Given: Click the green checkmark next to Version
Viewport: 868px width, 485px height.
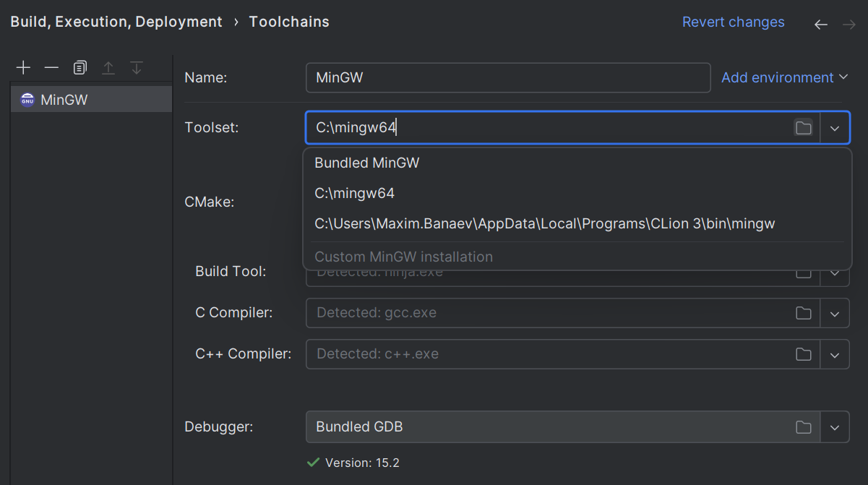Looking at the screenshot, I should (x=313, y=463).
